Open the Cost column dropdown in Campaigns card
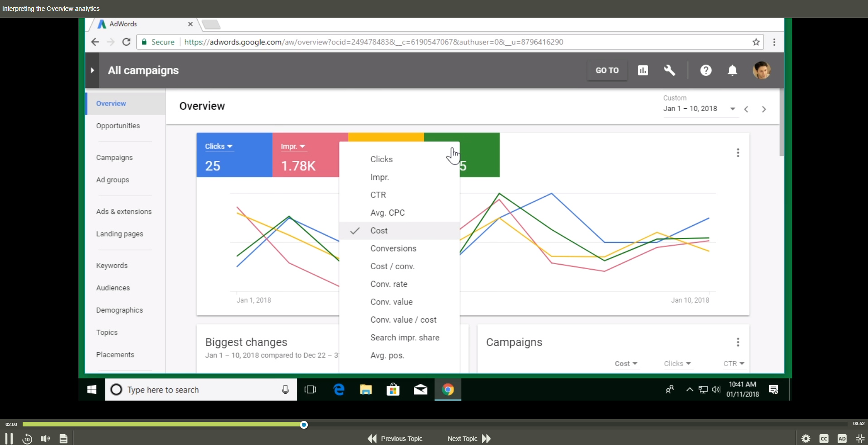This screenshot has width=868, height=445. tap(626, 363)
